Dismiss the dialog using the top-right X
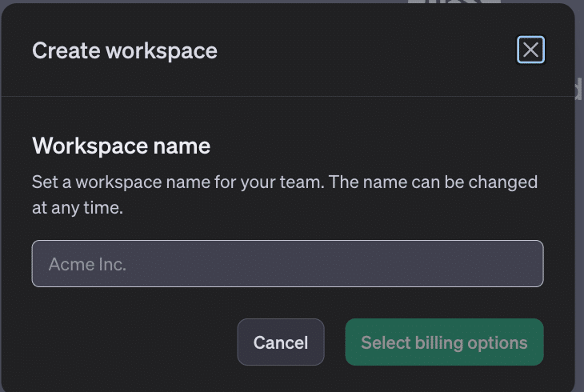This screenshot has height=392, width=584. tap(530, 50)
